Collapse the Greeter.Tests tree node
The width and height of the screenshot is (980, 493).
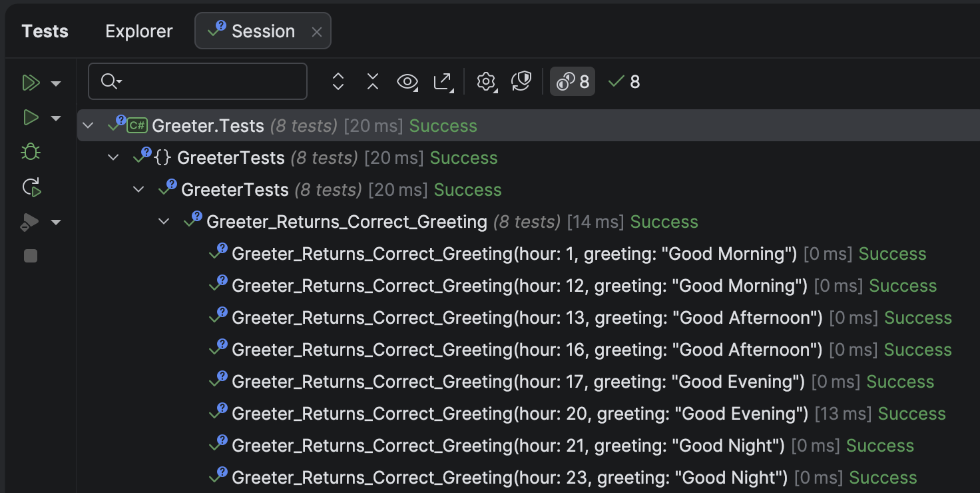click(x=87, y=125)
